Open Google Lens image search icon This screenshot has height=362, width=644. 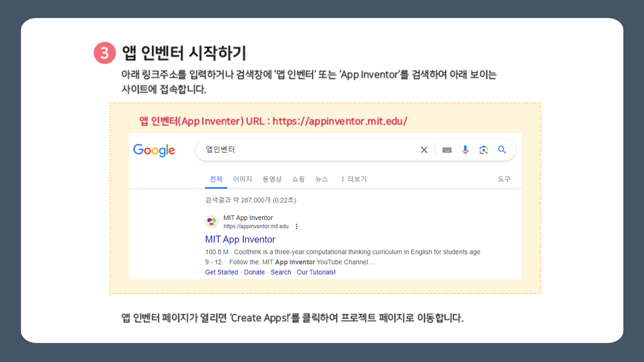click(x=484, y=150)
